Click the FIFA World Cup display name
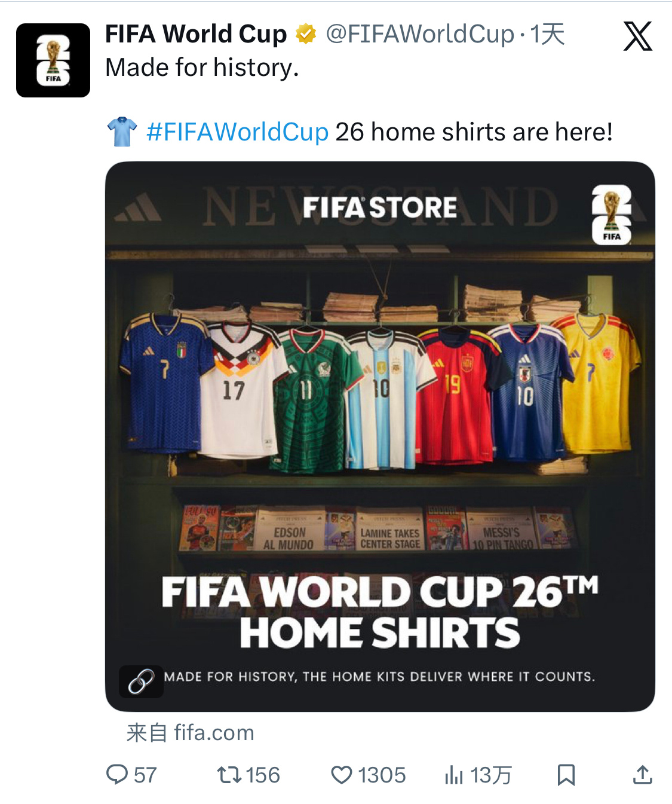 pos(196,34)
